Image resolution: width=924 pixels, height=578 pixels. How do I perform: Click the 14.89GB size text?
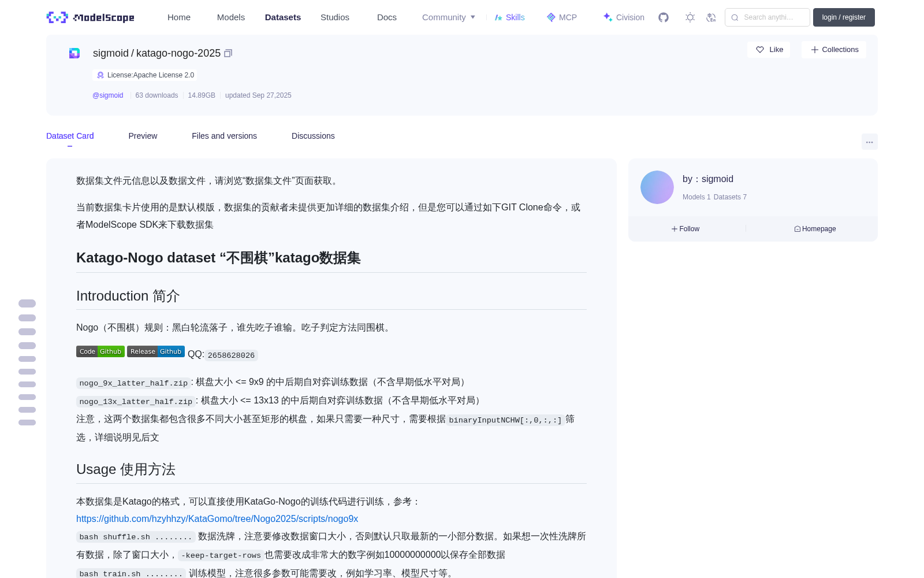coord(202,95)
